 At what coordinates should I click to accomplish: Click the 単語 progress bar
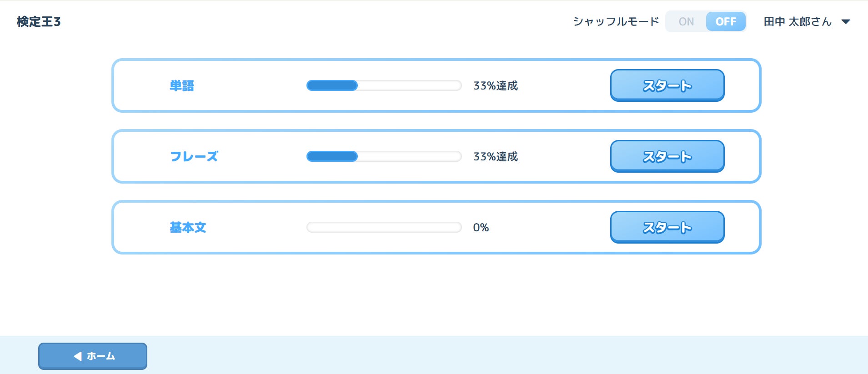click(x=384, y=85)
